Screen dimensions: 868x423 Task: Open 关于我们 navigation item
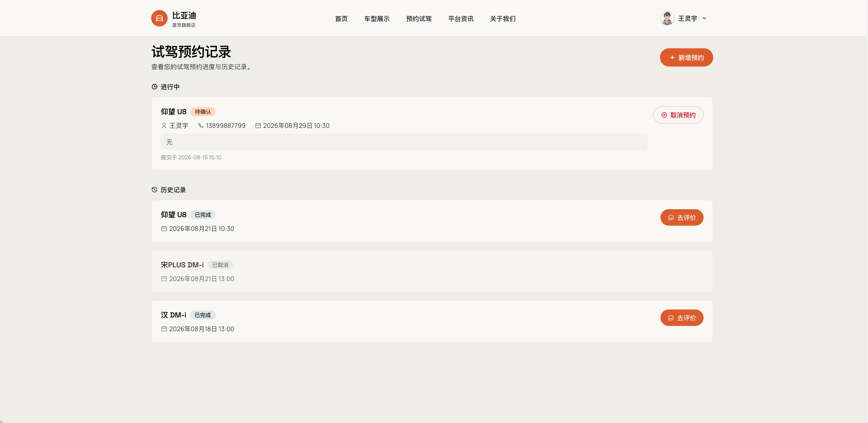click(x=503, y=18)
